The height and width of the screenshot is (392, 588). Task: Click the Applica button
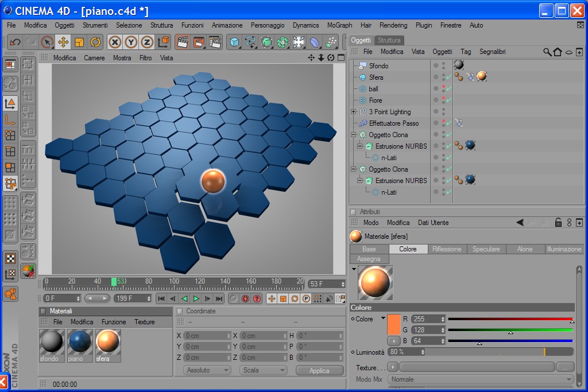point(319,370)
